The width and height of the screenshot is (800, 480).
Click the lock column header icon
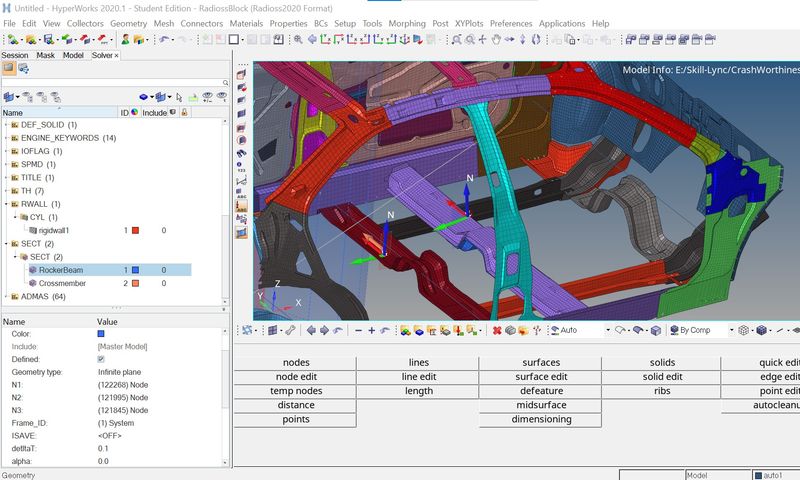[184, 112]
